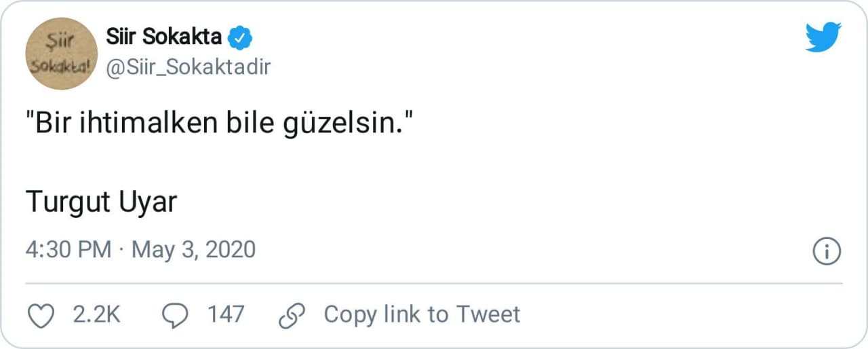View the 147 replies count

(x=226, y=315)
